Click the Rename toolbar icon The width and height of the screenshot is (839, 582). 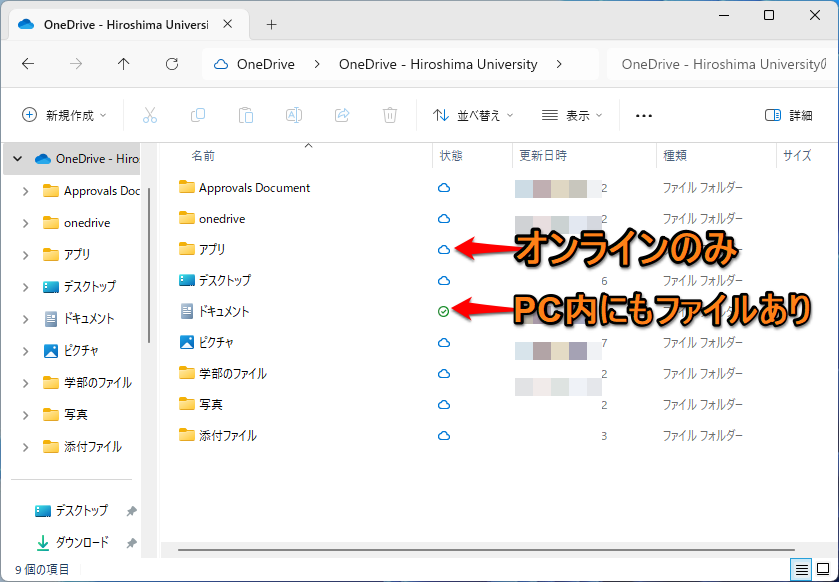pyautogui.click(x=294, y=115)
